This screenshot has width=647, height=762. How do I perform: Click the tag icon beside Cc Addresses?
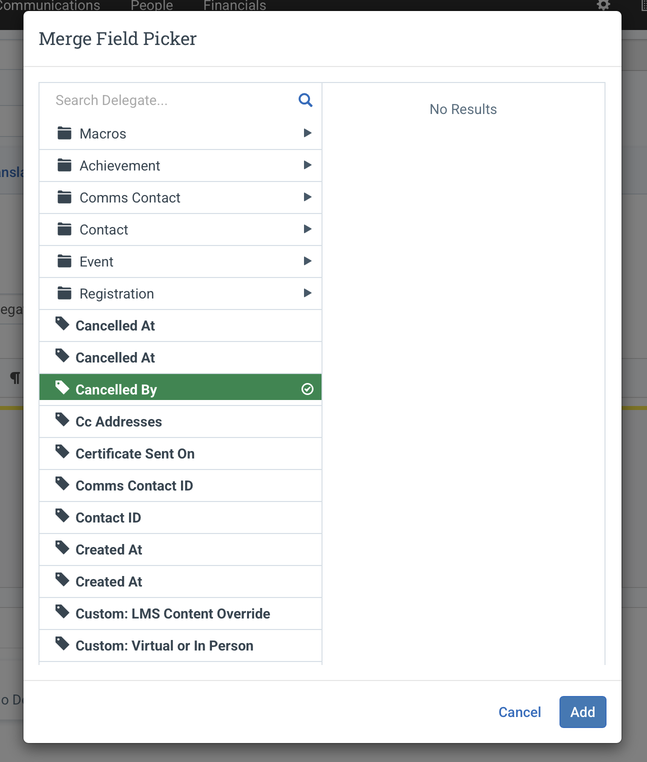click(62, 419)
